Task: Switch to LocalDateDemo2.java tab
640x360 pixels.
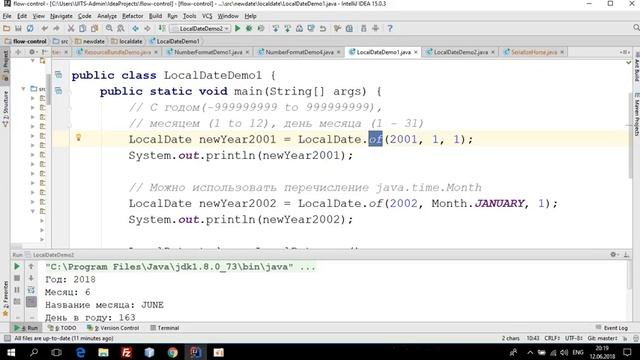Action: pyautogui.click(x=460, y=52)
